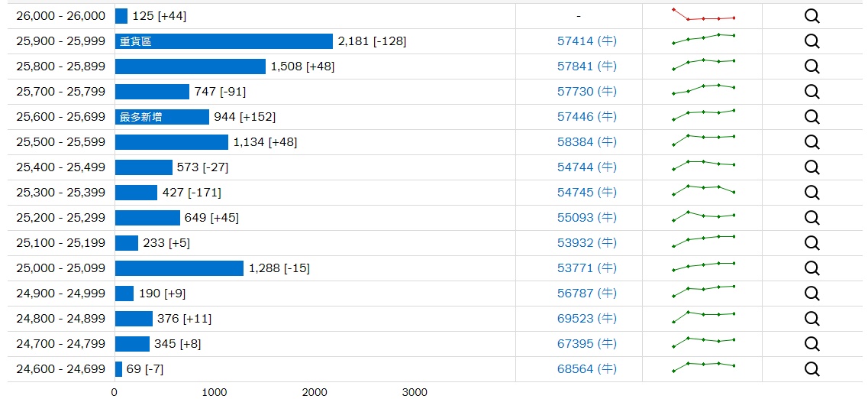Image resolution: width=868 pixels, height=399 pixels.
Task: Click green trend sparkline for 25,300 - 25,399
Action: point(704,190)
